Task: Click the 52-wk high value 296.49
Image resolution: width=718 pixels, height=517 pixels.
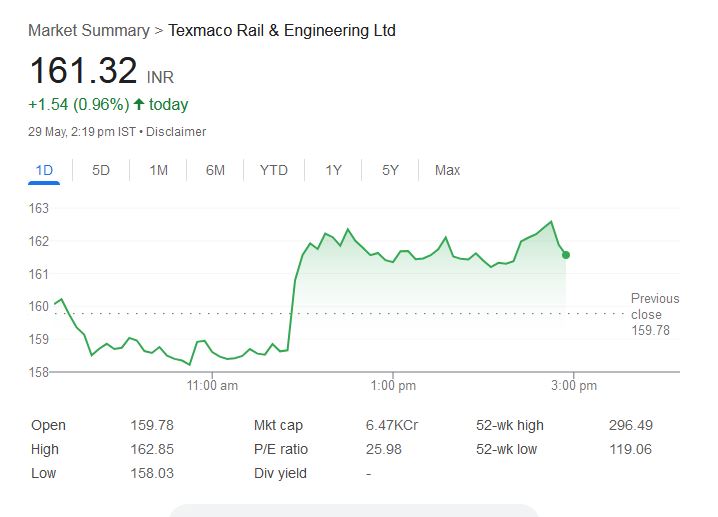Action: (x=630, y=425)
